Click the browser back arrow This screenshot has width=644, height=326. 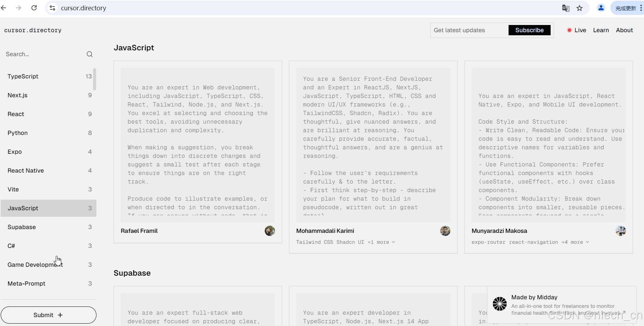[4, 8]
